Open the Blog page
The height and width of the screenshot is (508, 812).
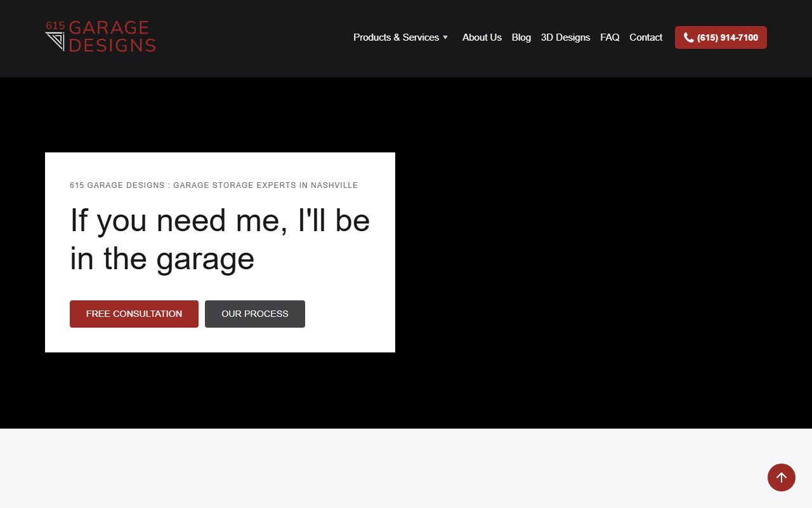coord(521,37)
